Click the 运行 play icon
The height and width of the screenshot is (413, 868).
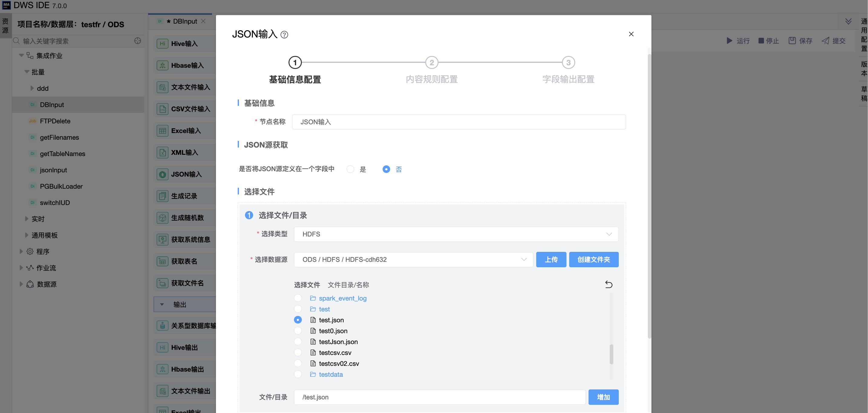(729, 41)
